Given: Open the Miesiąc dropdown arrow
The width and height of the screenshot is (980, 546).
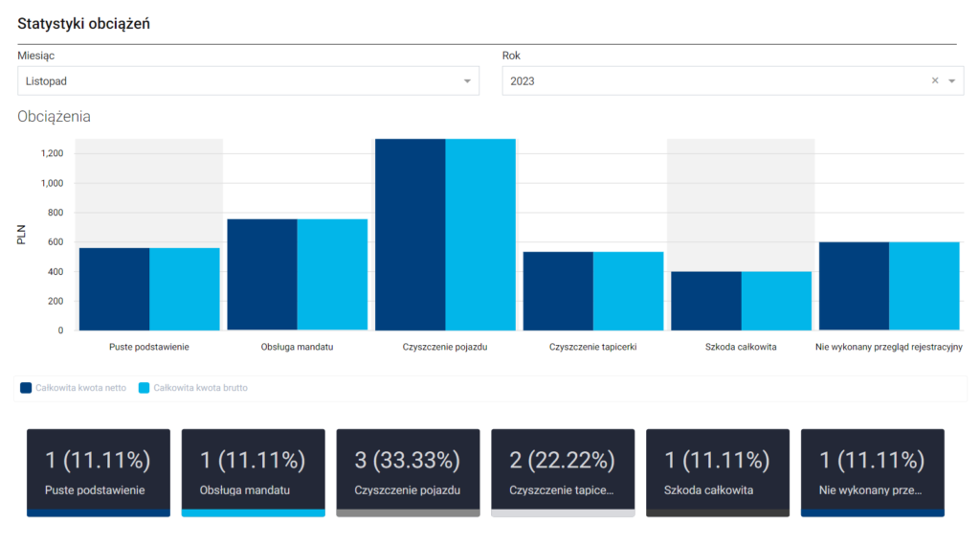Looking at the screenshot, I should click(x=467, y=81).
